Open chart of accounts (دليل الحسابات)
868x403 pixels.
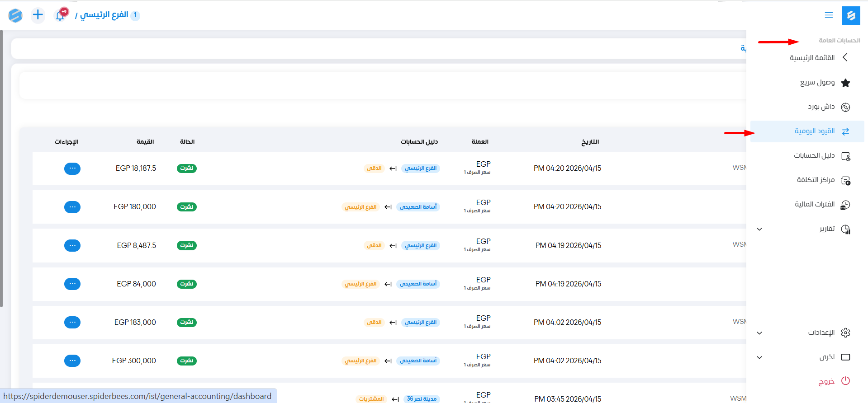(x=814, y=155)
